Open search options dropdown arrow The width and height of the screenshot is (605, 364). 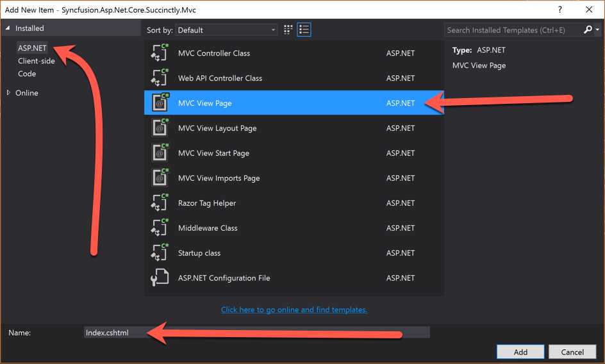(597, 29)
